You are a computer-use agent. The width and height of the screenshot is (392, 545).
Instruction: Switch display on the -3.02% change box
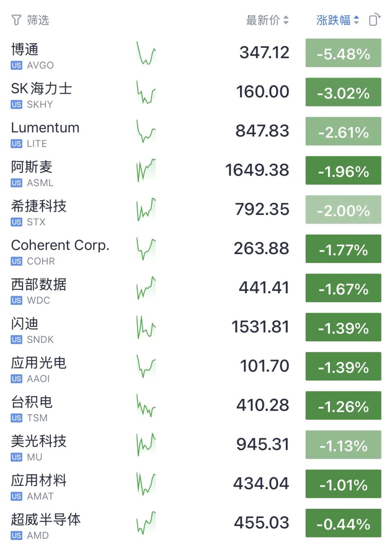pos(343,92)
